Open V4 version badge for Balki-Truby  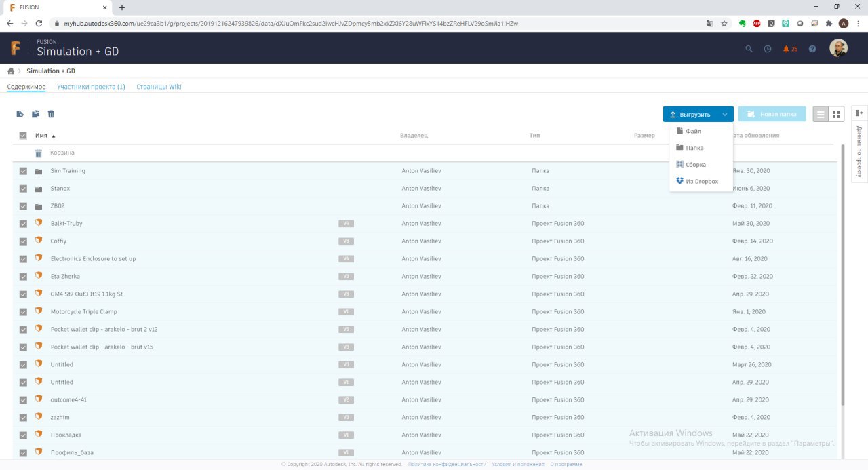(346, 224)
